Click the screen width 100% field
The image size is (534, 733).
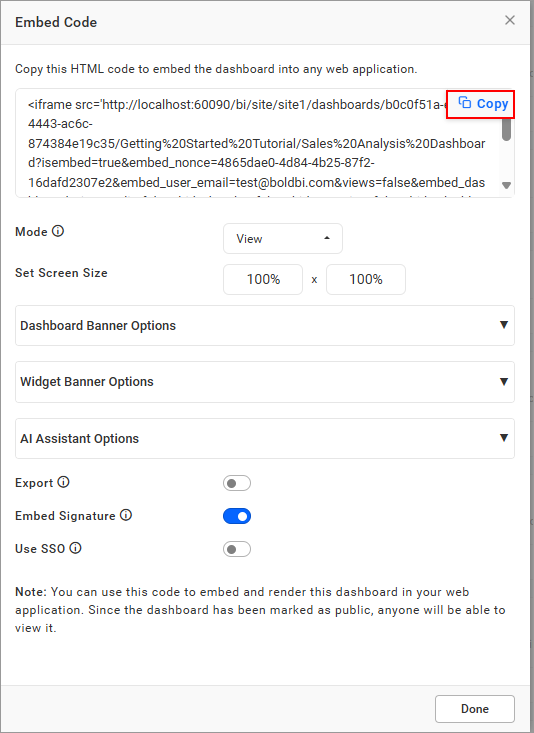pyautogui.click(x=263, y=280)
